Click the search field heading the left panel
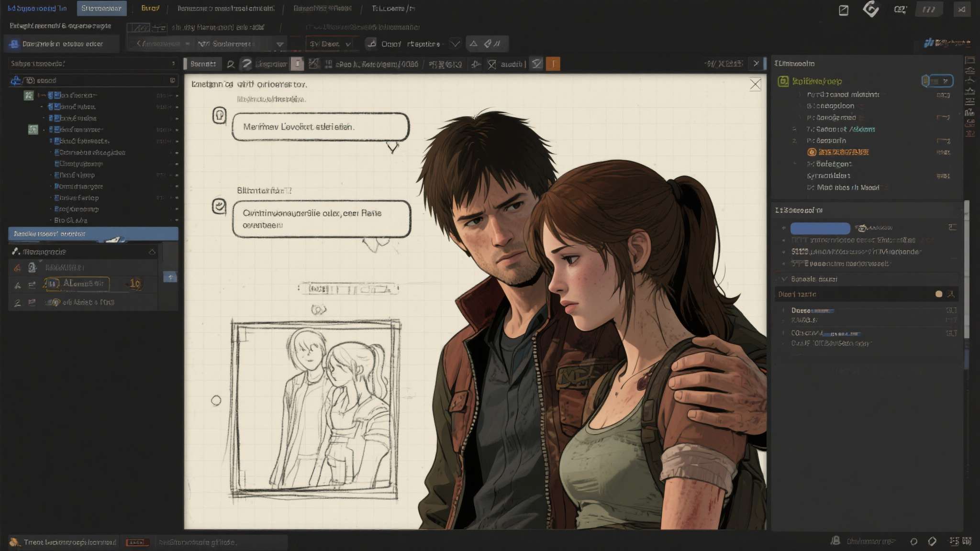Image resolution: width=980 pixels, height=551 pixels. point(93,64)
